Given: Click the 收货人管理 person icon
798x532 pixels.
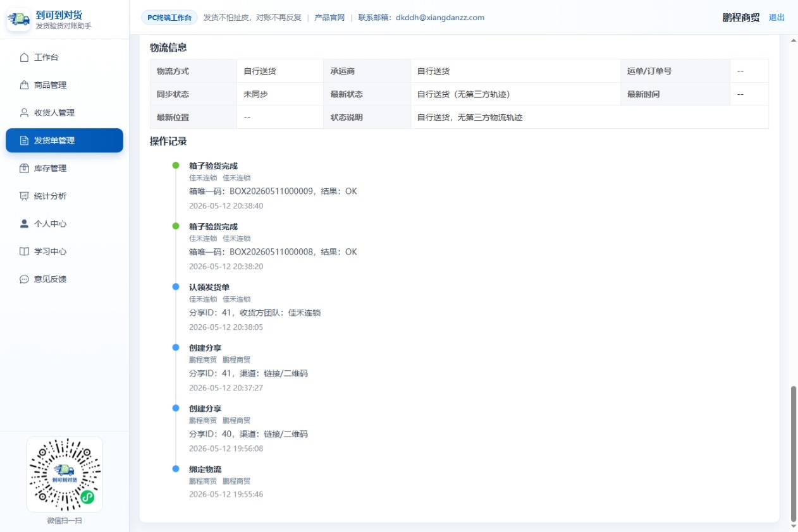Looking at the screenshot, I should (x=25, y=113).
